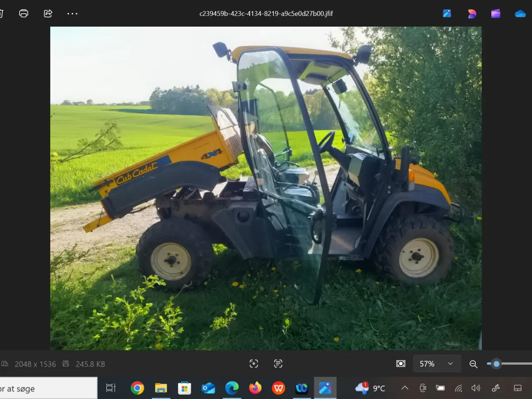Open the OneDrive cloud icon
Viewport: 532px width, 399px height.
point(520,14)
